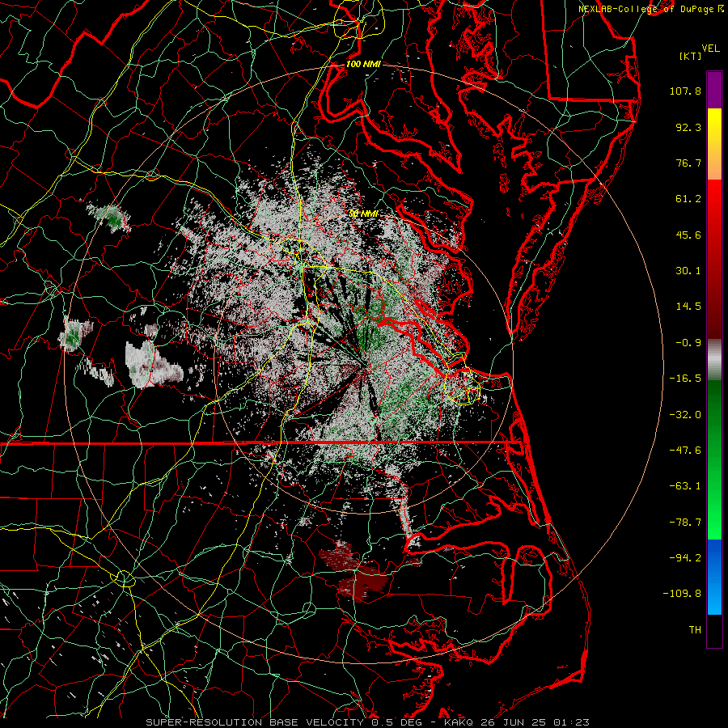
Task: Click the 76.7 velocity scale value
Action: pyautogui.click(x=688, y=163)
